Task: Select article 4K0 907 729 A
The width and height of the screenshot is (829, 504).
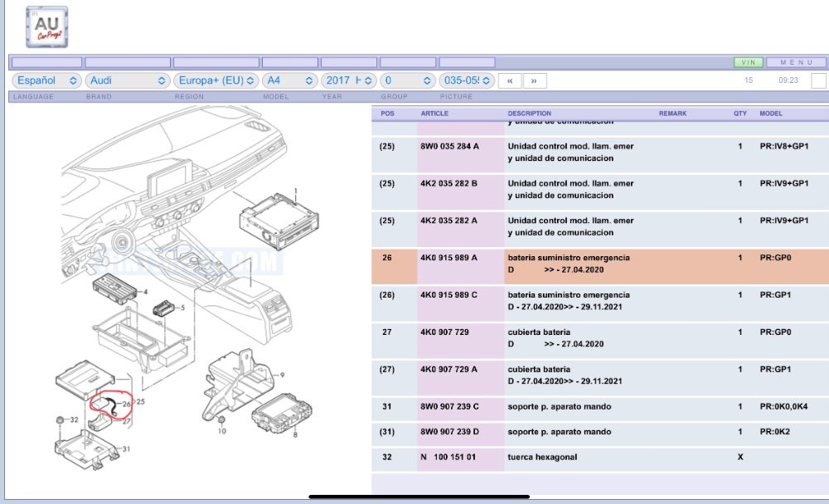Action: click(x=448, y=369)
